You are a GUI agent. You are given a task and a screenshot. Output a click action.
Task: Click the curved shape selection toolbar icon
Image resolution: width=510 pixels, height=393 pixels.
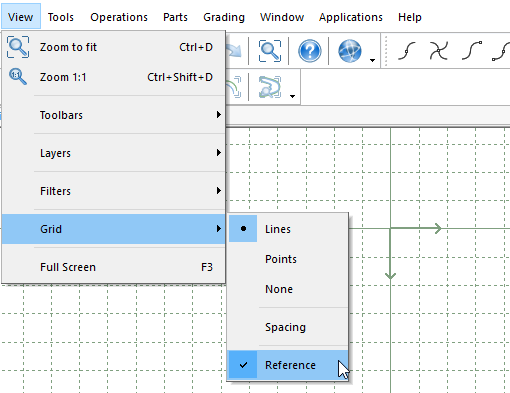click(270, 87)
